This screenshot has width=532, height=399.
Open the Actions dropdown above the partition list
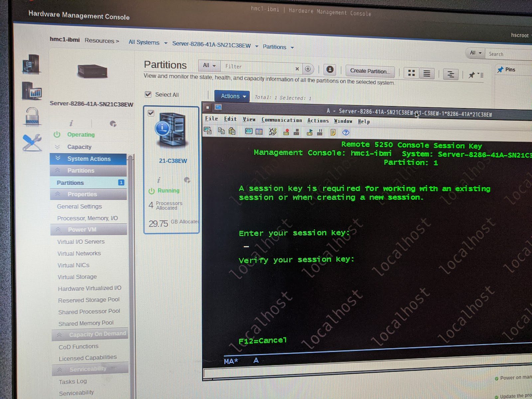[x=232, y=96]
